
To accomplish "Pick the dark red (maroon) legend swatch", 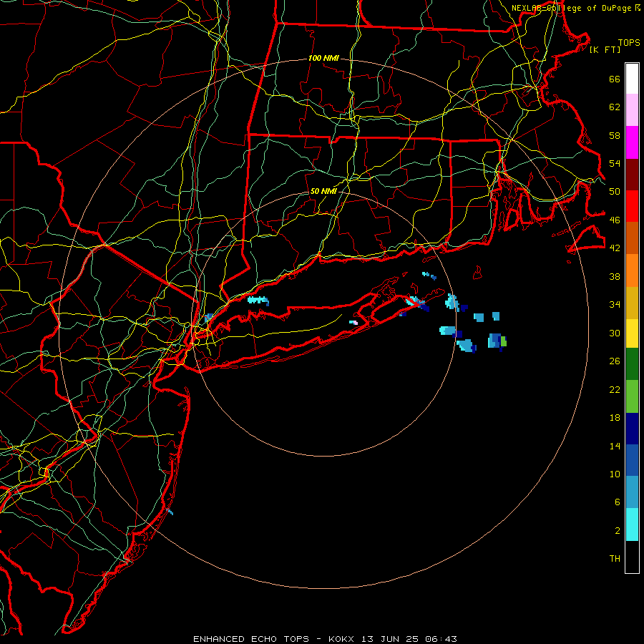I will coord(632,174).
